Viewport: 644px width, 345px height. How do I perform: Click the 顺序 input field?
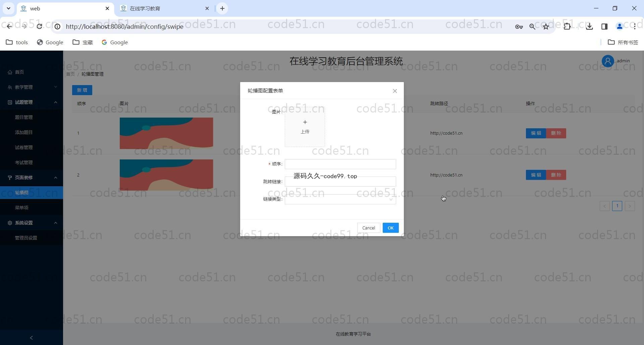(340, 164)
